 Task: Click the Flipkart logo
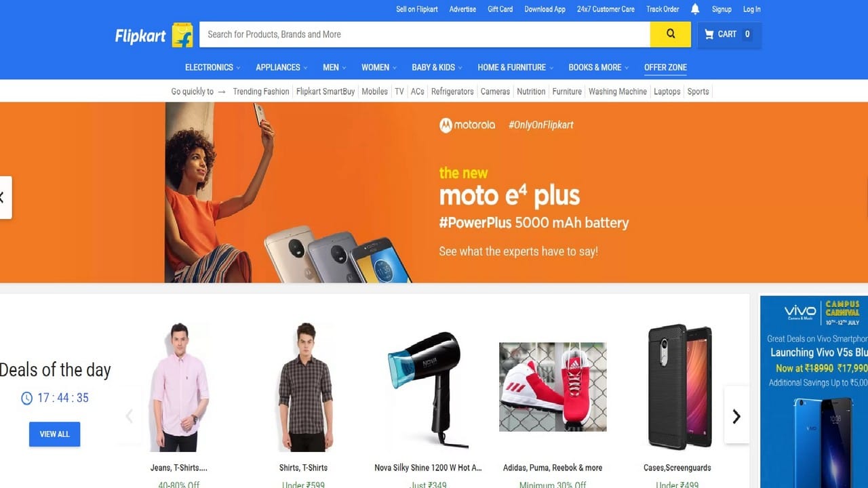point(154,35)
